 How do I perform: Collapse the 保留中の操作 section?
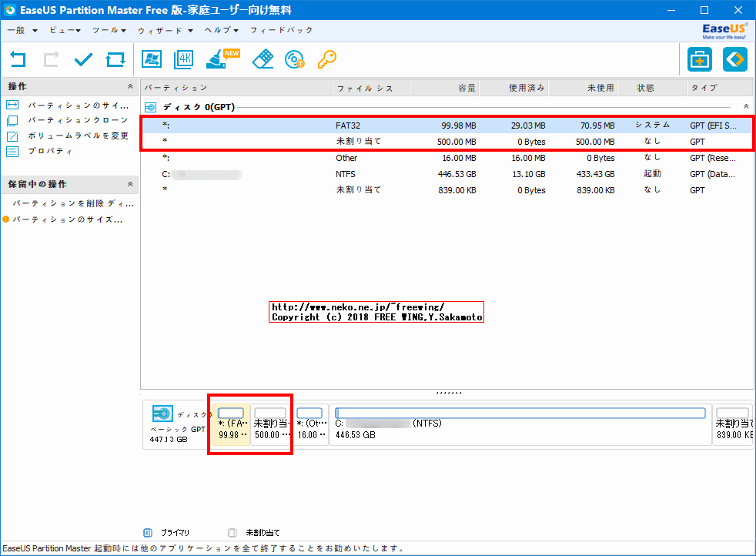[129, 184]
